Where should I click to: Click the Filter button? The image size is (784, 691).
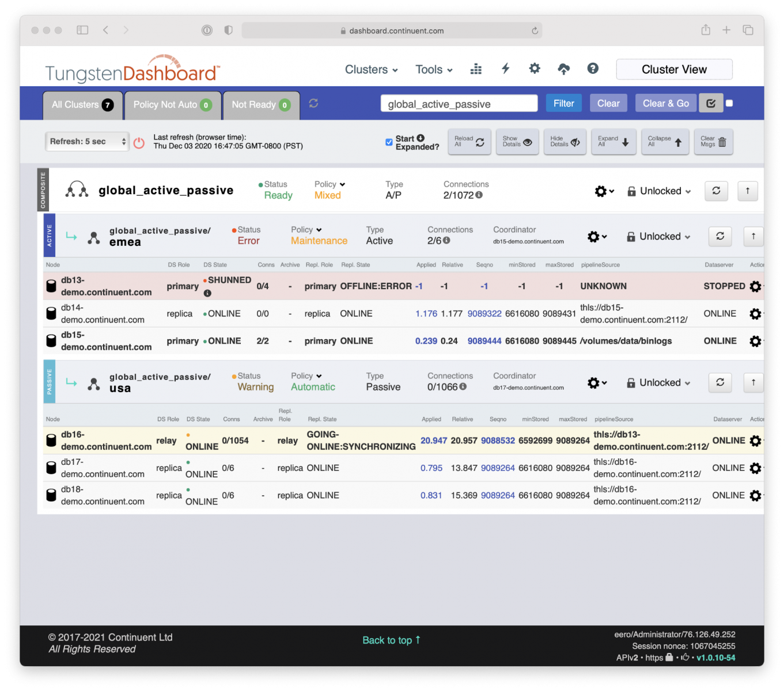click(564, 104)
